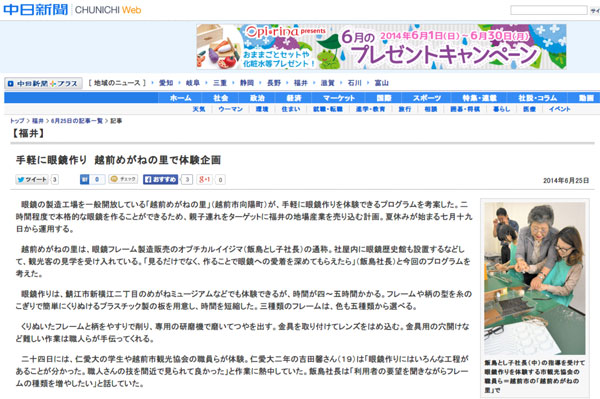This screenshot has width=600, height=399.
Task: Click the paragraph starting 二十四日には
Action: 242,371
